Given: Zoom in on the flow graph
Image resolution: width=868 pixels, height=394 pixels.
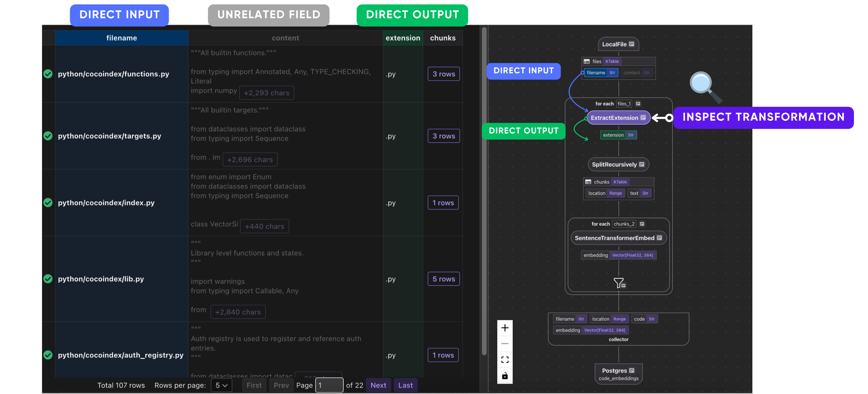Looking at the screenshot, I should point(505,328).
